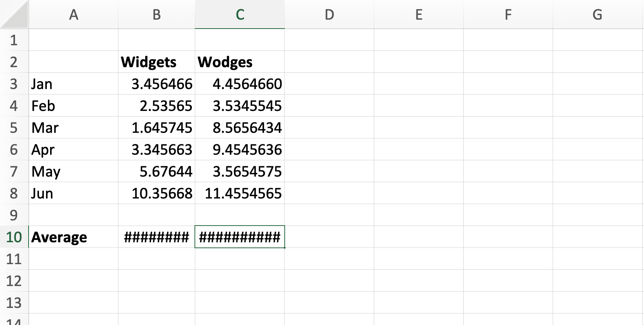This screenshot has width=644, height=325.
Task: Select cell with value 8.5656434
Action: [240, 127]
